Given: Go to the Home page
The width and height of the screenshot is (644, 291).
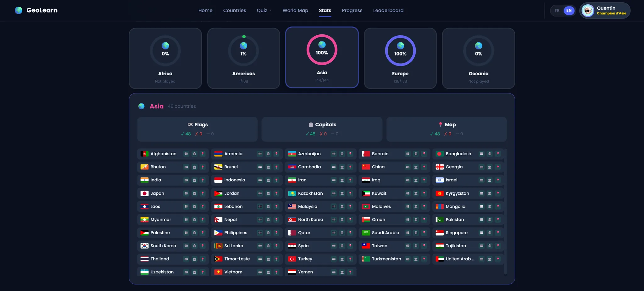Looking at the screenshot, I should click(x=205, y=10).
